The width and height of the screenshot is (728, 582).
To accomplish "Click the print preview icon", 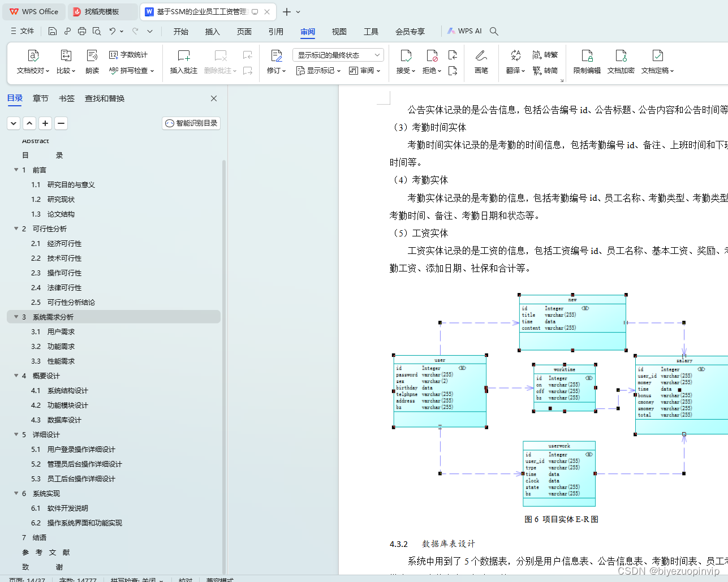I will (97, 31).
